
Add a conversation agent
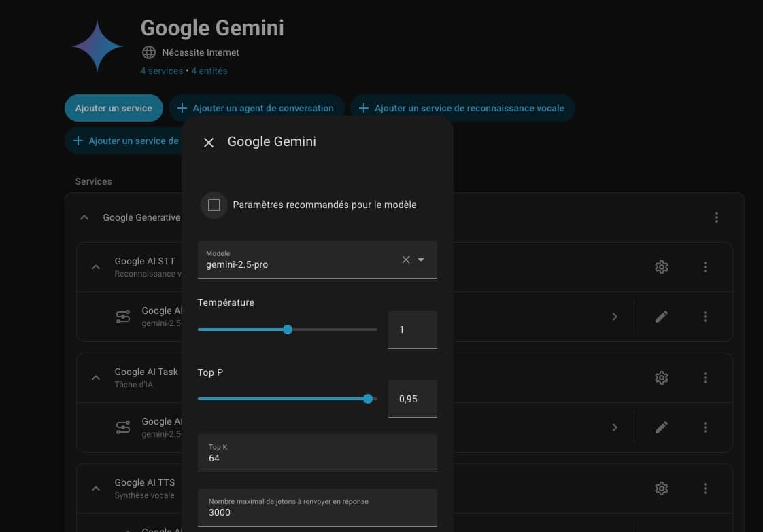(x=256, y=108)
